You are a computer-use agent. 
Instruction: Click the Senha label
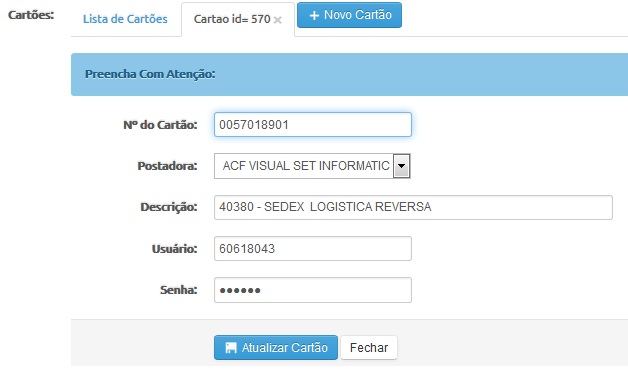(179, 290)
